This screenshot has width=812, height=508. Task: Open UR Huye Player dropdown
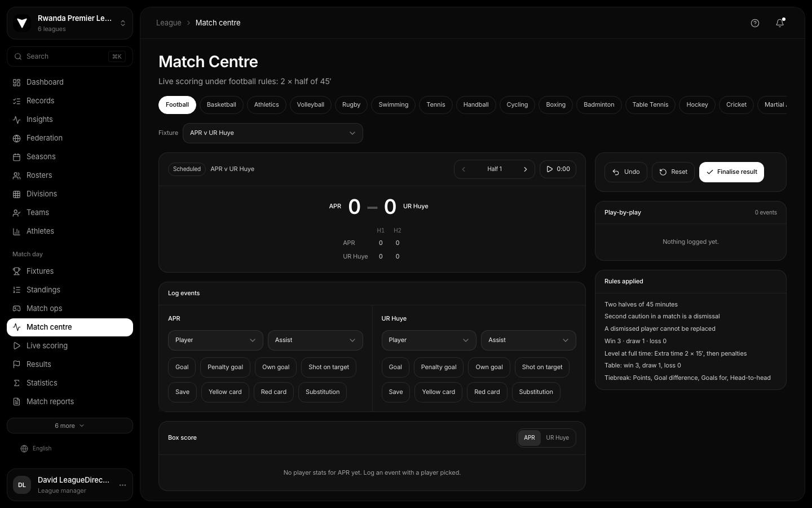429,340
